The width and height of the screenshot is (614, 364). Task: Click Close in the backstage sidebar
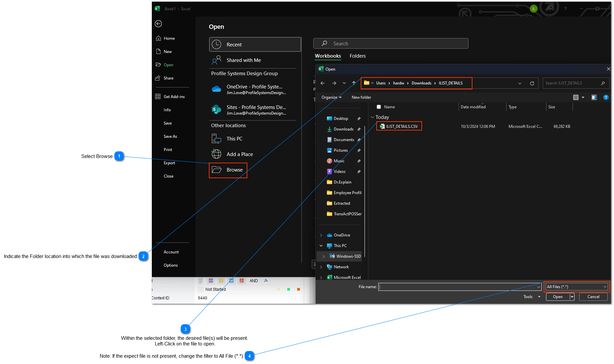168,176
